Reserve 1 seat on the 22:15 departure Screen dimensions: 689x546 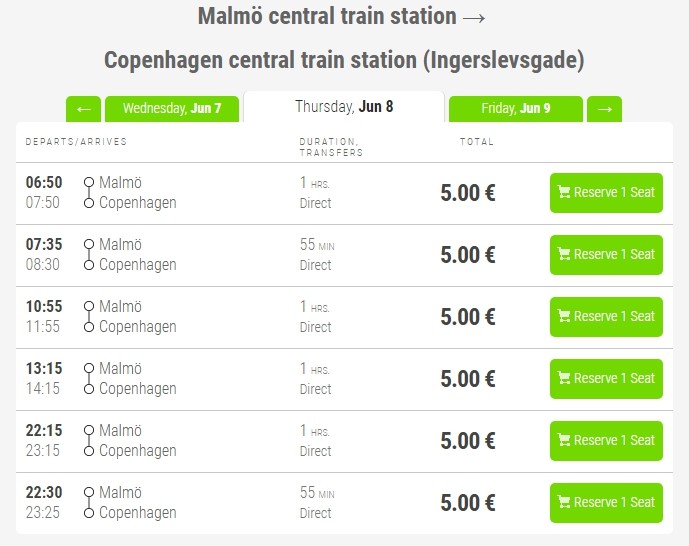click(x=606, y=441)
